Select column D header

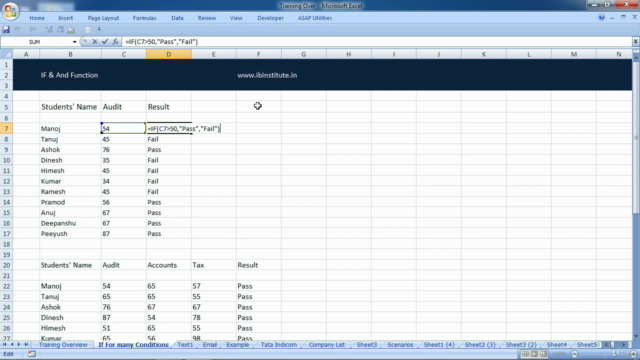click(169, 54)
